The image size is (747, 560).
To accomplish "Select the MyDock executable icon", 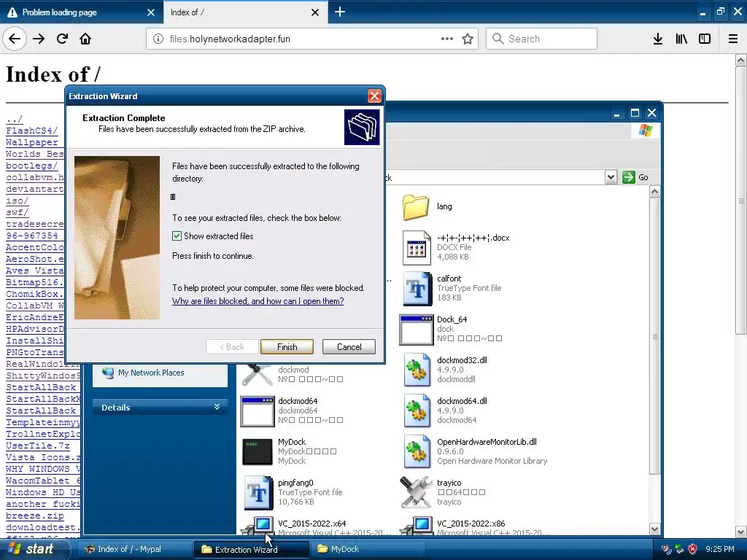I will click(x=258, y=452).
